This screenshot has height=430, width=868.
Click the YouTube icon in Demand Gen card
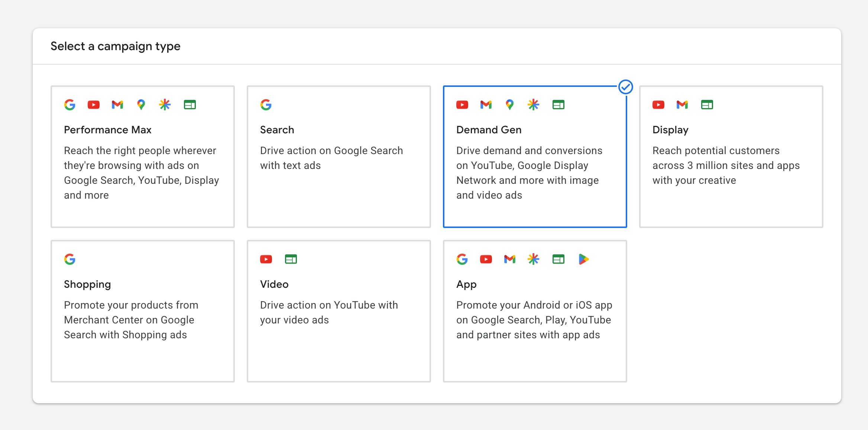462,105
